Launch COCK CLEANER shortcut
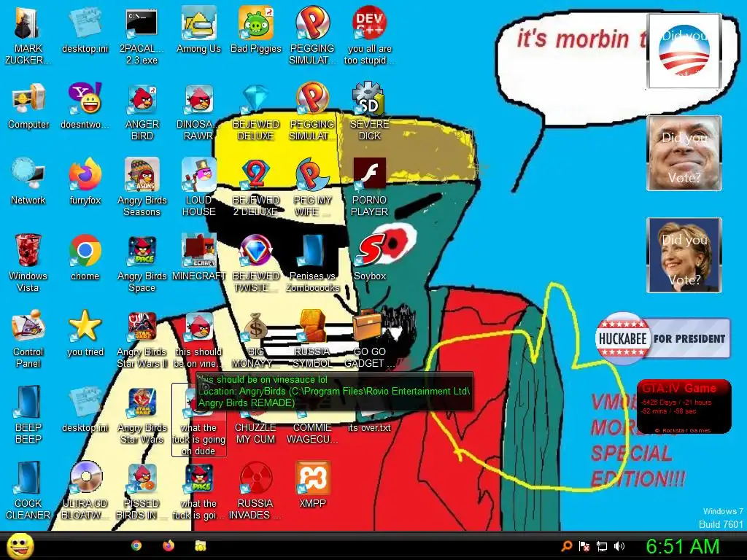 (x=28, y=491)
